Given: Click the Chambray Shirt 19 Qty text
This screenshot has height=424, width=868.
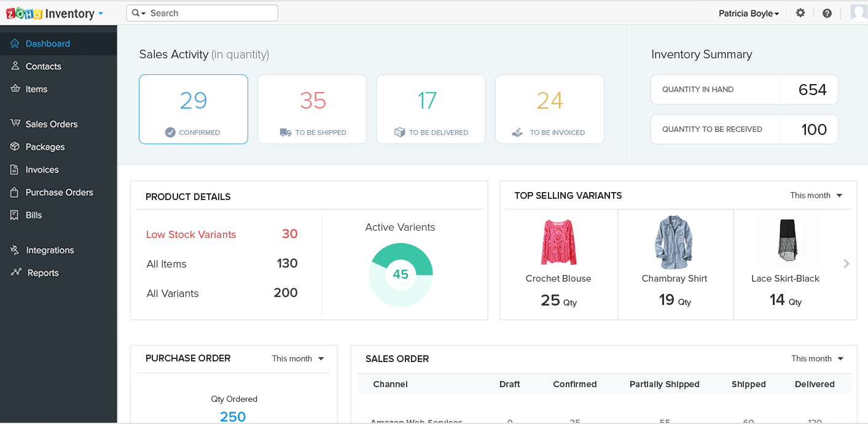Looking at the screenshot, I should coord(674,300).
